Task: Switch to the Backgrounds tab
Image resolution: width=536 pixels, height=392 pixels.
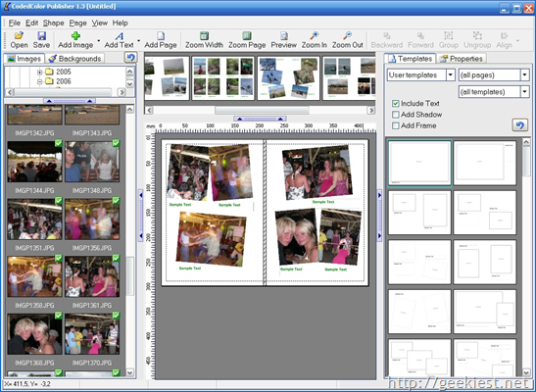Action: pyautogui.click(x=75, y=59)
